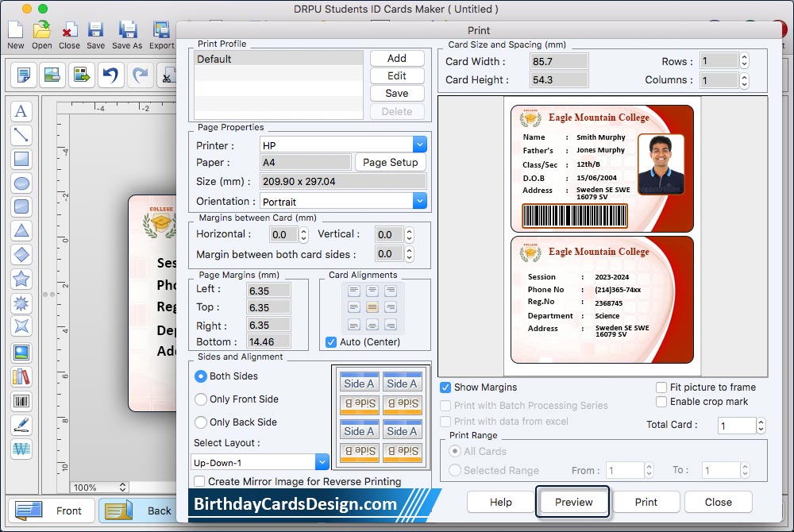Viewport: 794px width, 532px height.
Task: Select the Rectangle shape tool
Action: [x=21, y=159]
